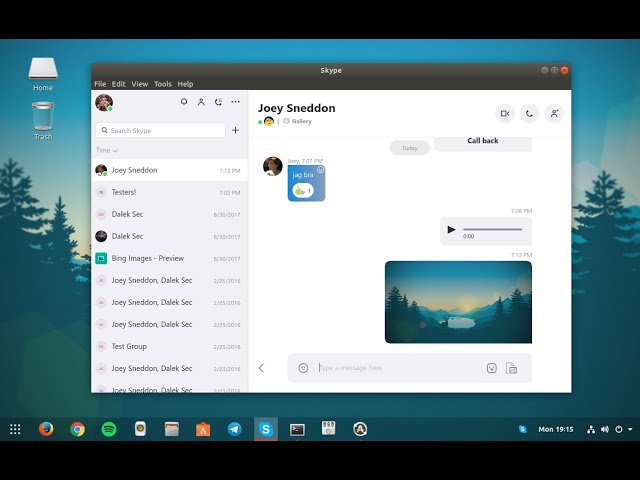640x480 pixels.
Task: Launch Spotify from the dock
Action: [x=109, y=429]
